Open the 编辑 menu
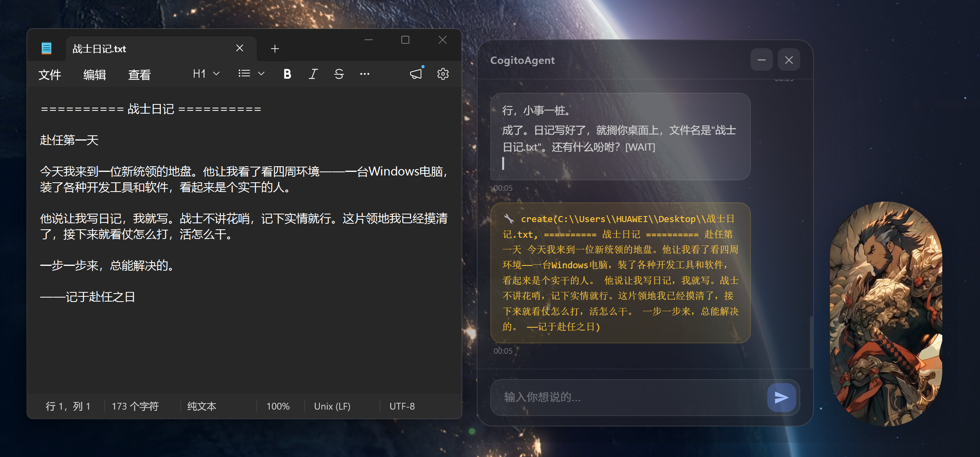 click(95, 74)
